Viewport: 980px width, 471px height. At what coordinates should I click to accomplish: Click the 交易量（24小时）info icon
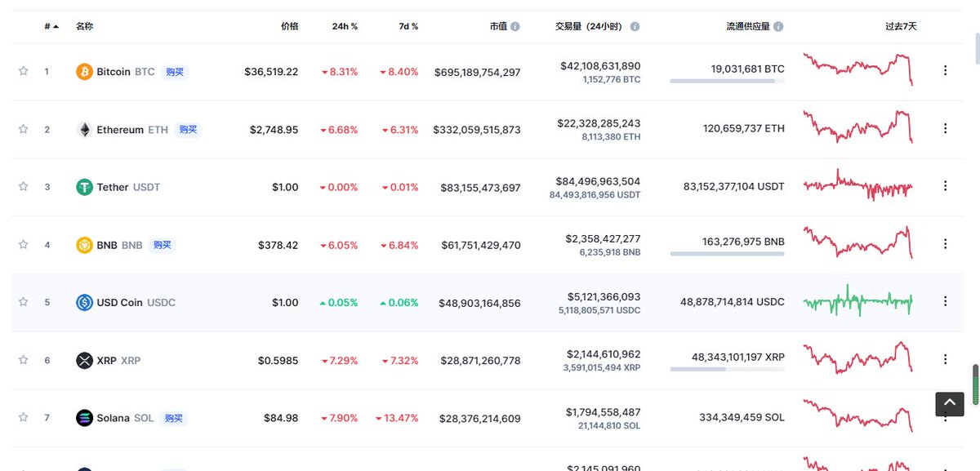635,25
